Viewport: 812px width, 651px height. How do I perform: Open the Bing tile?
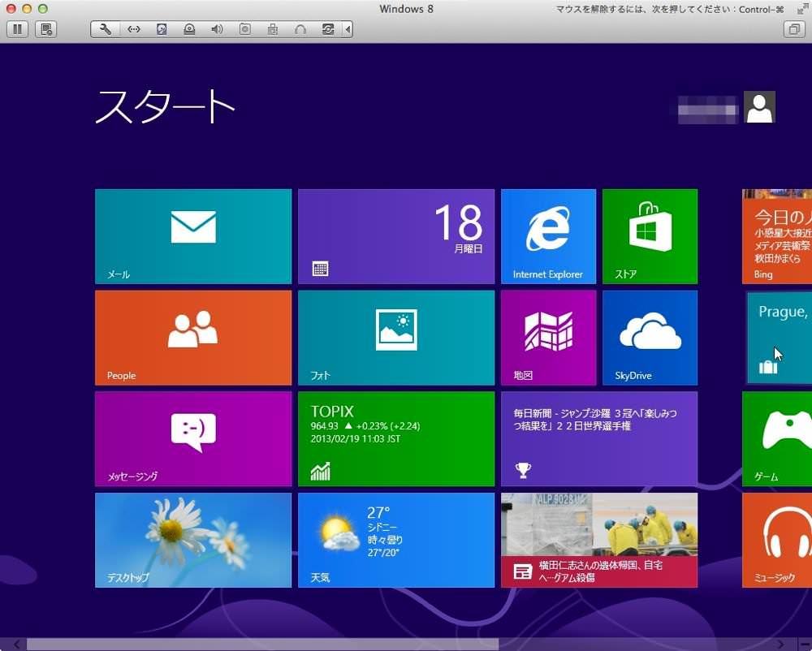(x=777, y=236)
